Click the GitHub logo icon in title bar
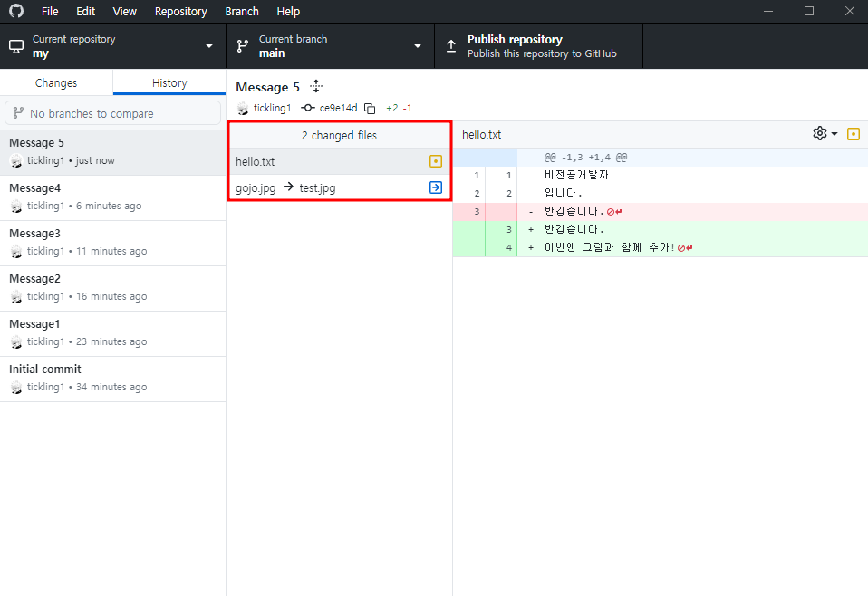This screenshot has height=596, width=868. pyautogui.click(x=16, y=11)
